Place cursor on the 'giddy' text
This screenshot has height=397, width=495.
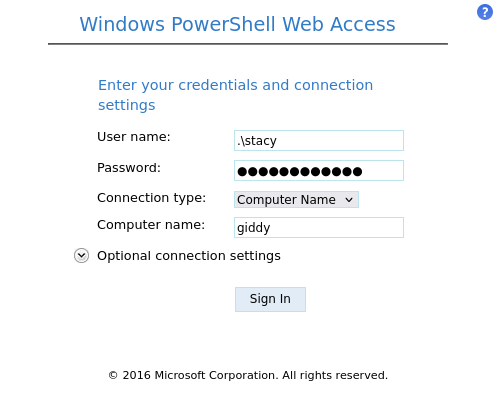(254, 228)
